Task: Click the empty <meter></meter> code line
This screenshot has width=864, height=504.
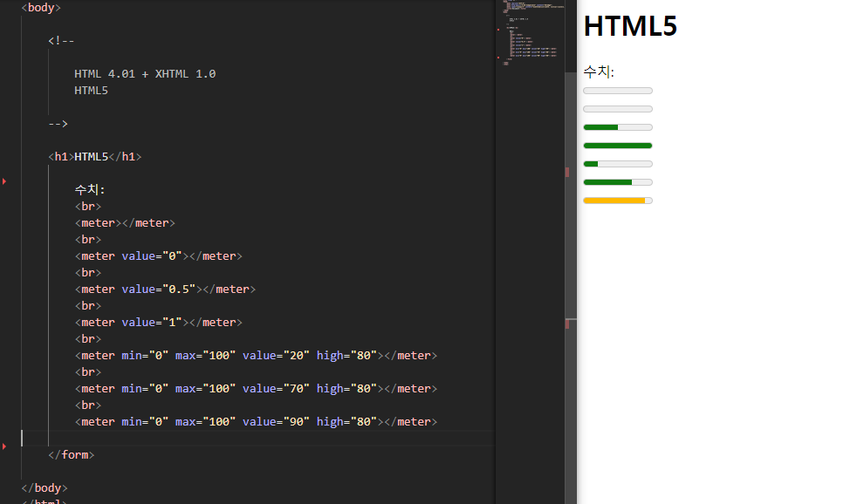Action: coord(125,222)
